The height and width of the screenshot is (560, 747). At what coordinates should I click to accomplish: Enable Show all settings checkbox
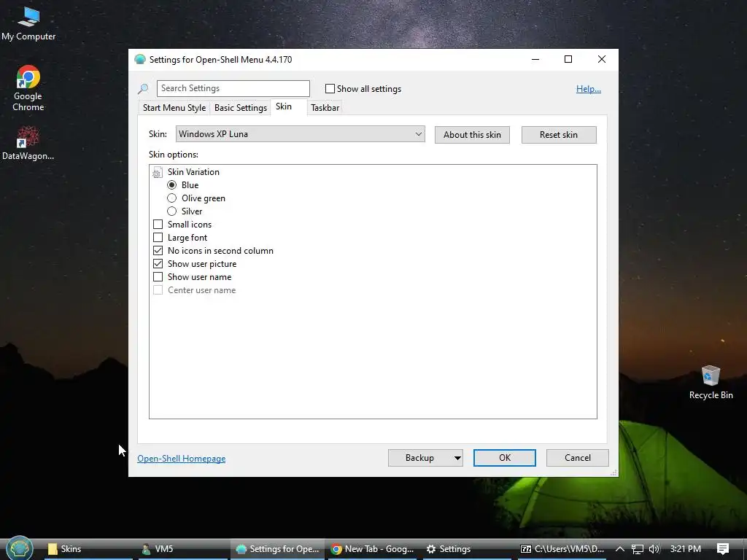330,88
